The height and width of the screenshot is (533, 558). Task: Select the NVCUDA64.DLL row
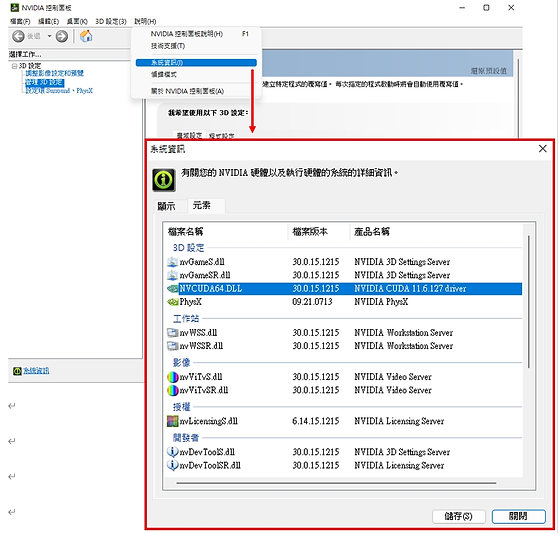[344, 289]
